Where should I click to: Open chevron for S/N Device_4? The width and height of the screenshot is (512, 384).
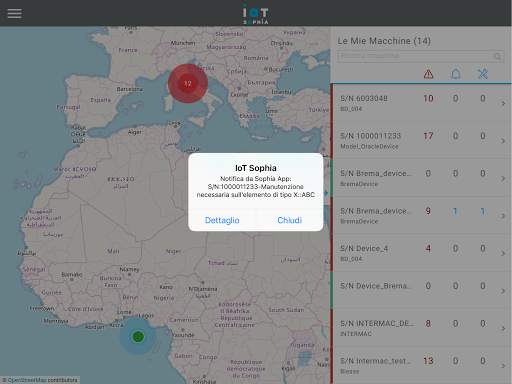[x=503, y=254]
